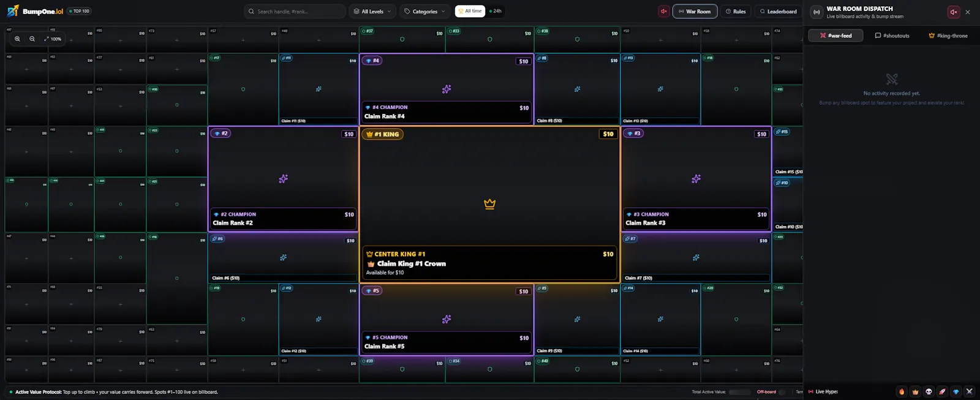The image size is (980, 400).
Task: Click Claim Rank #3
Action: [x=646, y=223]
